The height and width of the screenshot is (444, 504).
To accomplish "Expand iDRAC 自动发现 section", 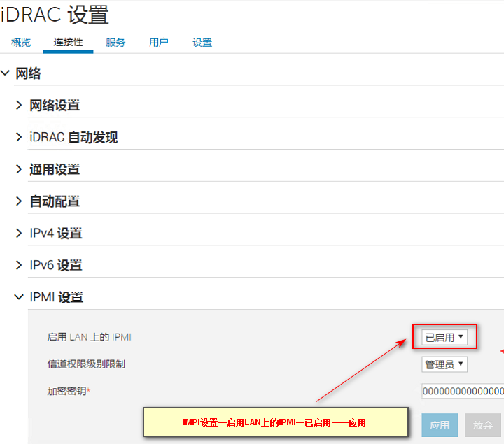I will coord(19,137).
